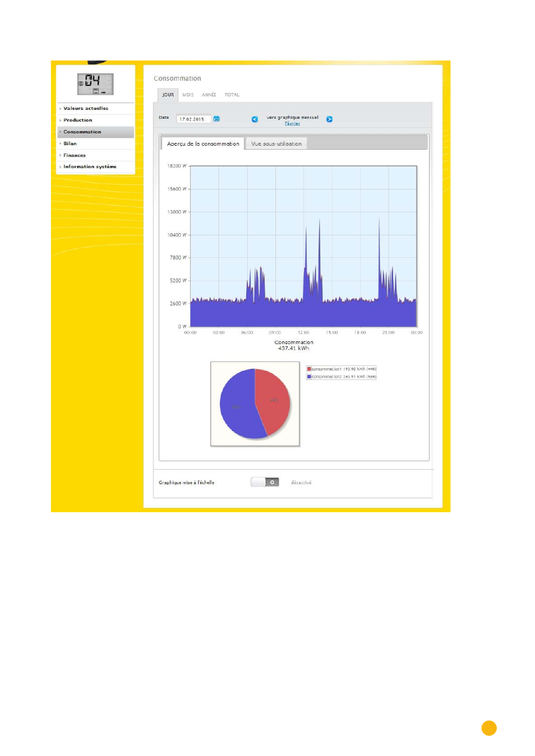The image size is (535, 756).
Task: Click the date field 17.02.2015
Action: click(x=193, y=119)
